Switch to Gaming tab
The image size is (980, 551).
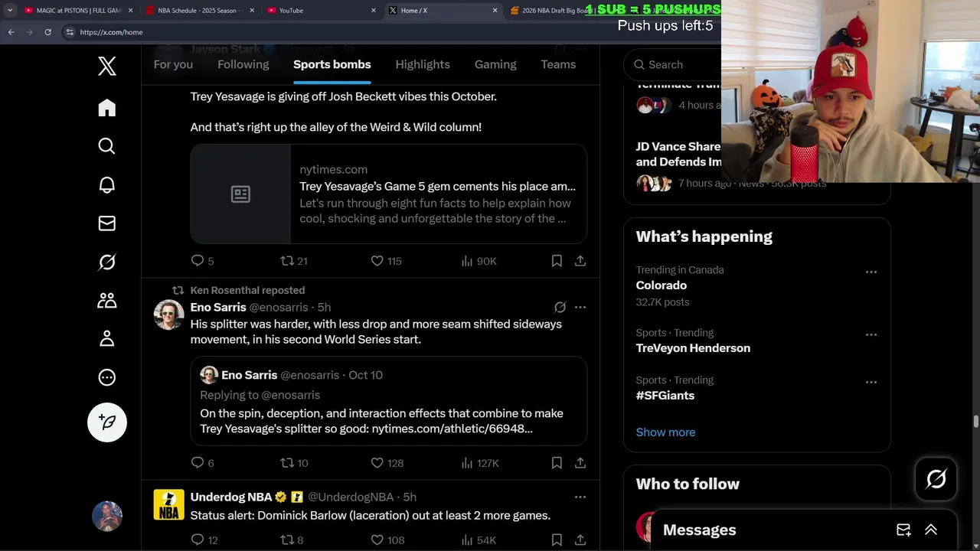[x=495, y=64]
